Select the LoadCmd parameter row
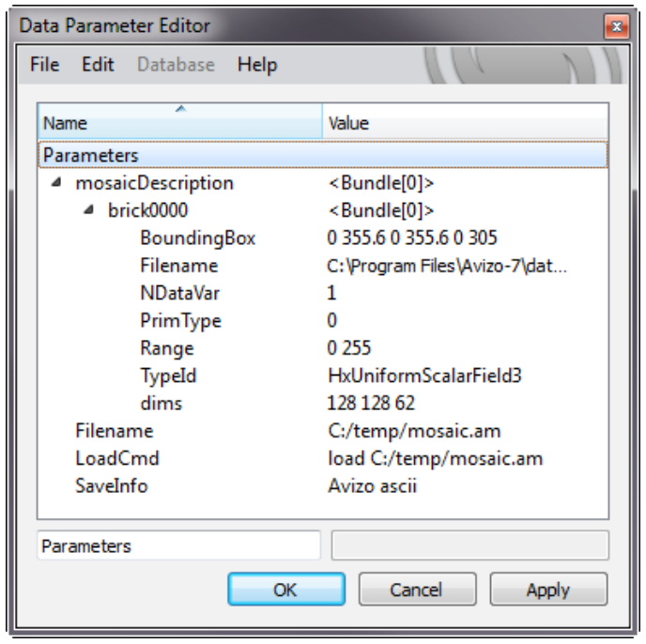This screenshot has width=646, height=644. click(x=323, y=458)
